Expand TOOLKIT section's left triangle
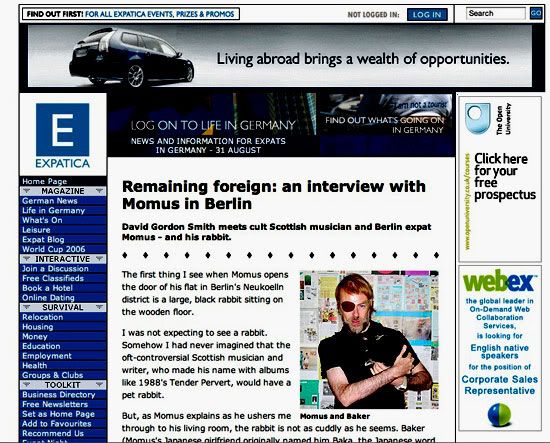Image resolution: width=550 pixels, height=443 pixels. tap(27, 385)
